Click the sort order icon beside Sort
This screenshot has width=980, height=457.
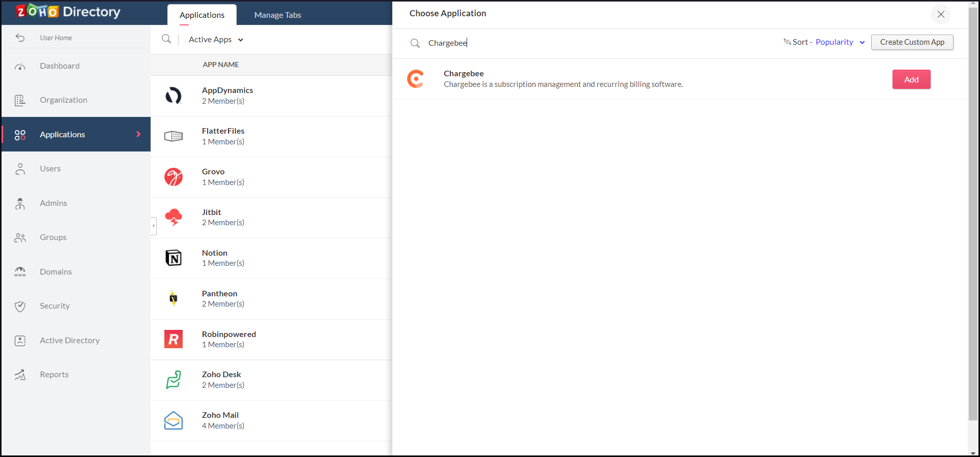(787, 42)
